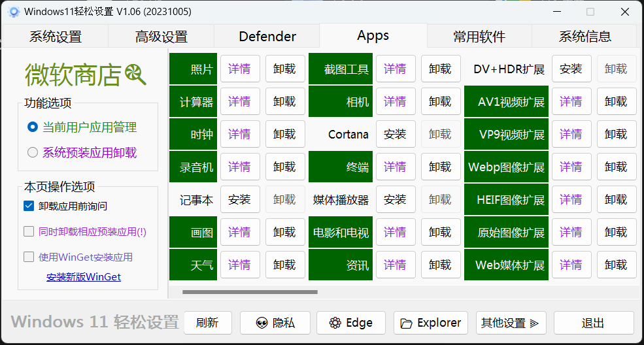Click the alien face icon beside 隐私
Screen dimensions: 644x345
pyautogui.click(x=262, y=323)
